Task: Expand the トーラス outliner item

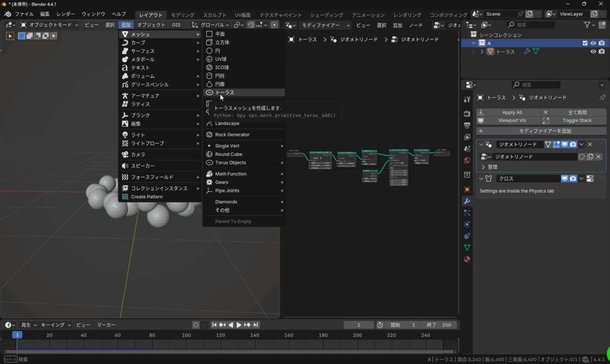Action: 481,52
